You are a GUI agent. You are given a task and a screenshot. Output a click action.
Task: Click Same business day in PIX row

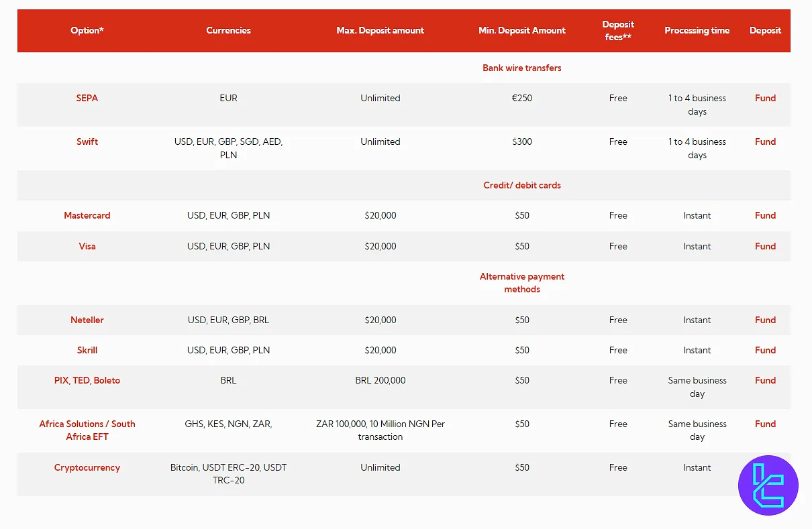pos(697,387)
